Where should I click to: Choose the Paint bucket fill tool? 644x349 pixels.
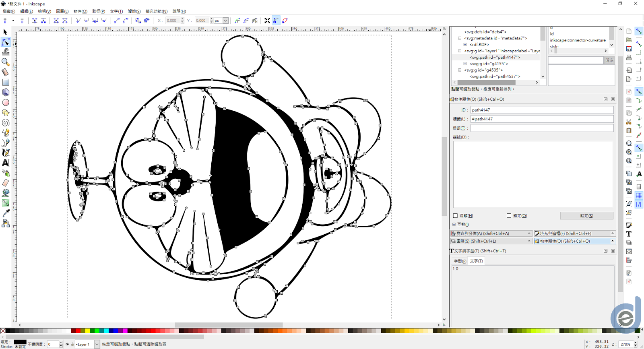click(x=6, y=193)
